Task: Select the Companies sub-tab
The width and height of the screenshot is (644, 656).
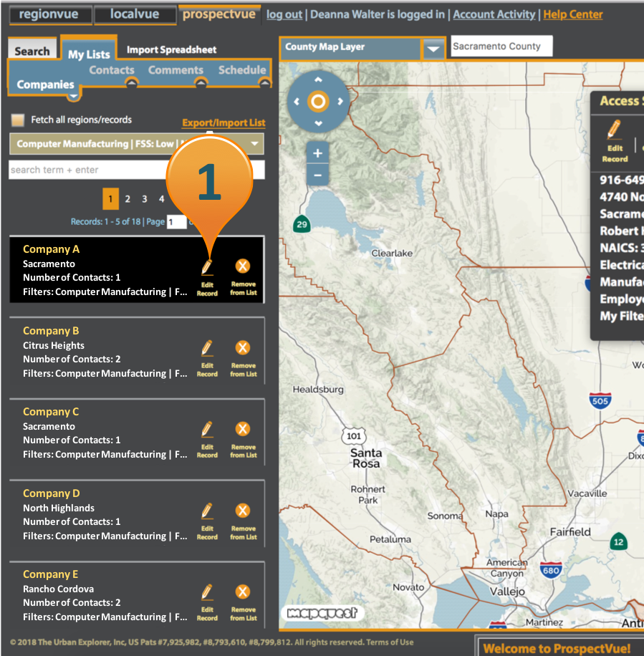Action: pyautogui.click(x=45, y=85)
